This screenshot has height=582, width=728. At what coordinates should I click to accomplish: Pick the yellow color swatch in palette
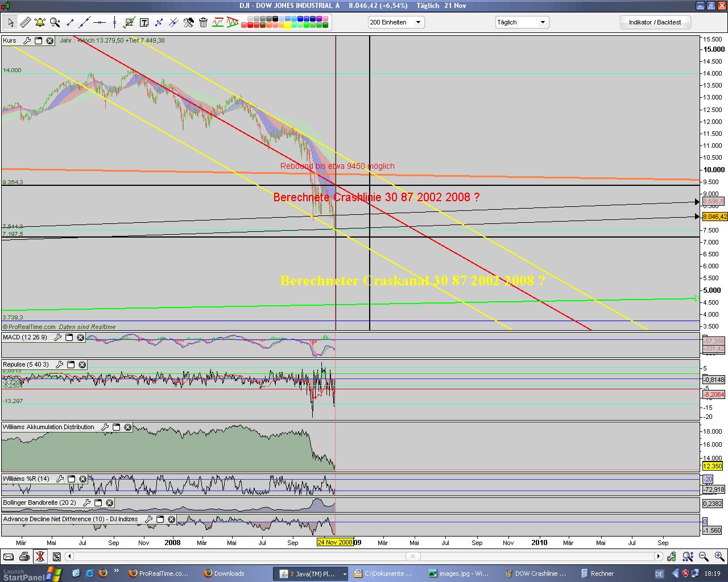(288, 25)
